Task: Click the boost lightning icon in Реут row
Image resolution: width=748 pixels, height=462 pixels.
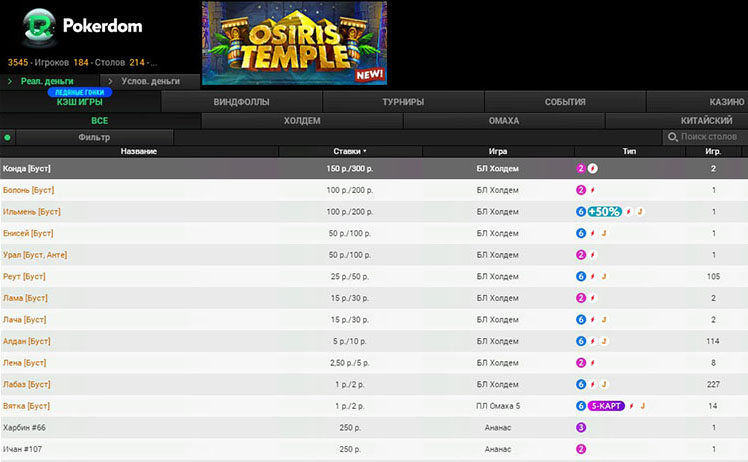Action: pos(592,276)
